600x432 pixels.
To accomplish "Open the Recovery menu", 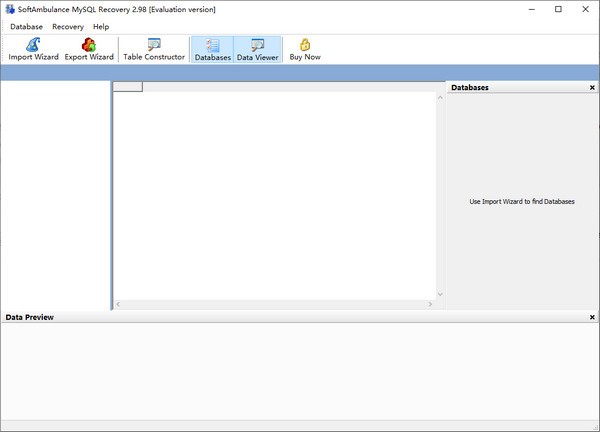I will pyautogui.click(x=68, y=26).
